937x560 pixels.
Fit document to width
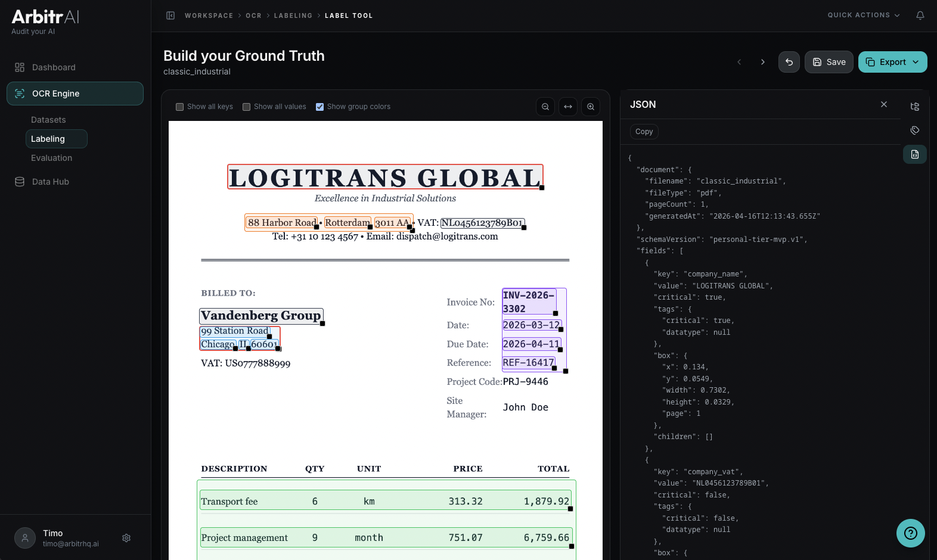coord(568,107)
